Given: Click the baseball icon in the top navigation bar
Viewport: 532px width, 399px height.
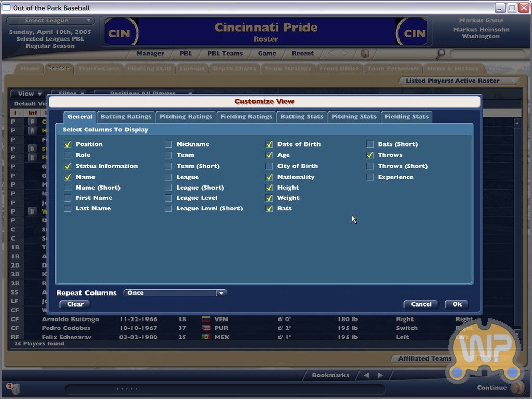Looking at the screenshot, I should pyautogui.click(x=365, y=54).
